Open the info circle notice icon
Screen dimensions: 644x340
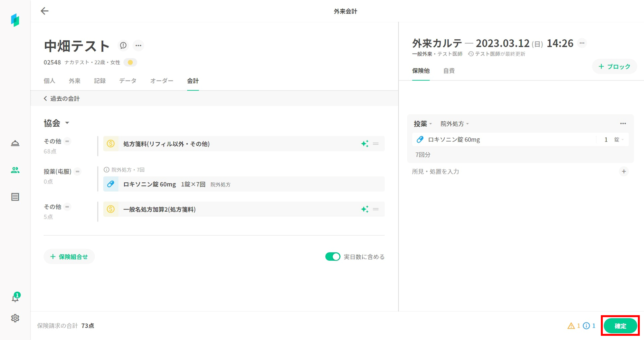tap(586, 326)
